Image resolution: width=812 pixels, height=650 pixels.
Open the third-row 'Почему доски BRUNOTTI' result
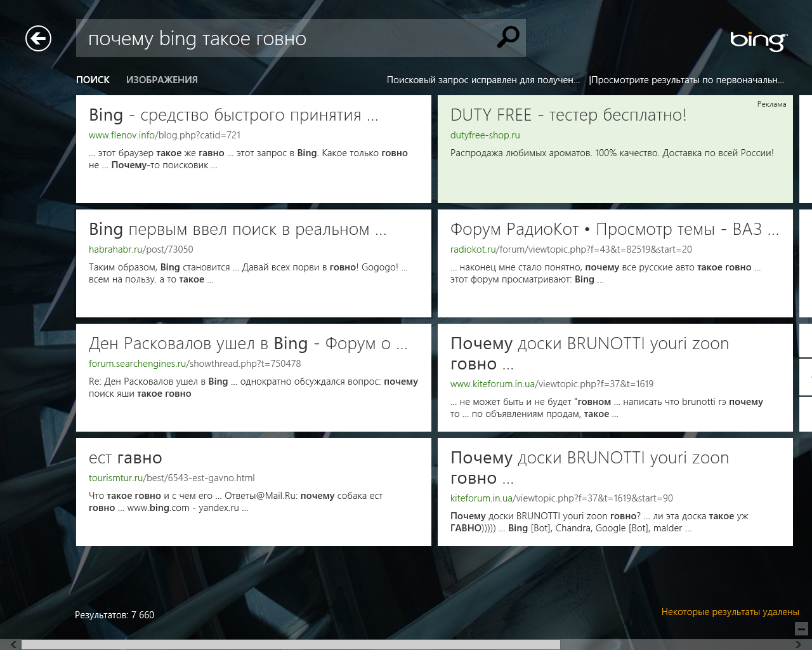589,354
